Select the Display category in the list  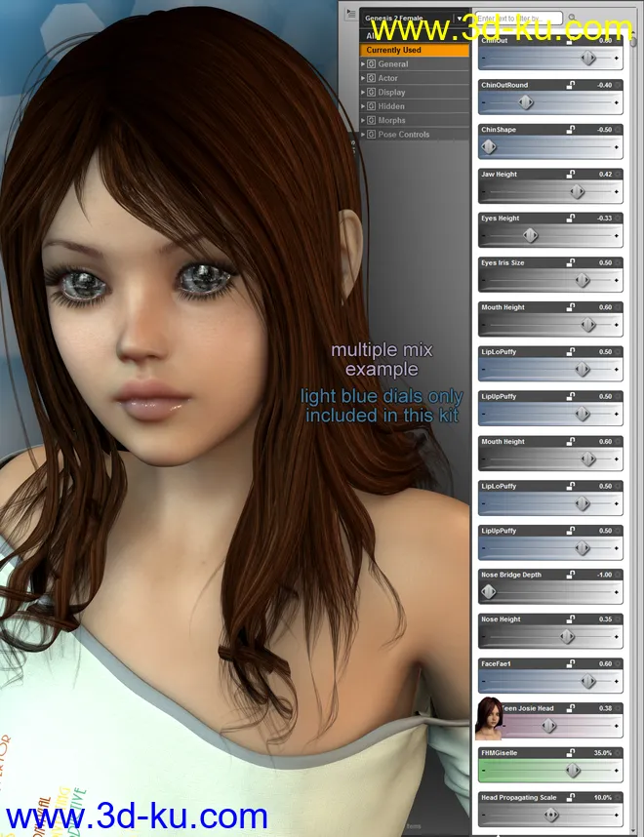[x=391, y=93]
